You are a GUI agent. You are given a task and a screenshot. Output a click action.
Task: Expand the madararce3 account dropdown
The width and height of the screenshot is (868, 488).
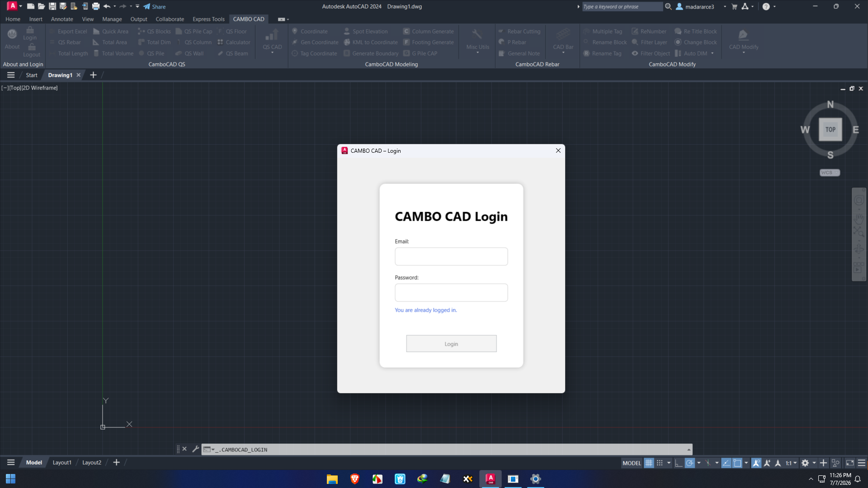pyautogui.click(x=725, y=6)
